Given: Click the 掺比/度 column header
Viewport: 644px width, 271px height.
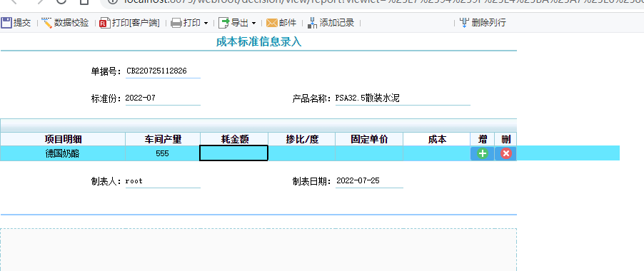Looking at the screenshot, I should (302, 139).
